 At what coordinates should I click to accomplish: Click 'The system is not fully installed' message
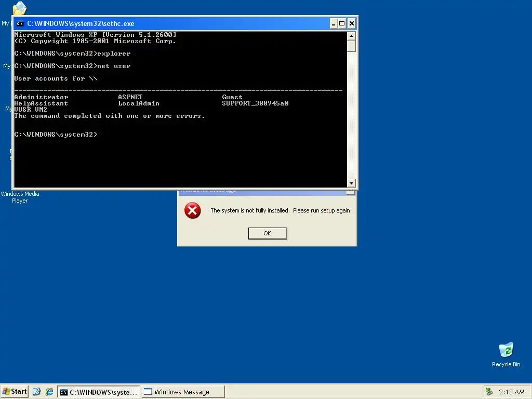(x=281, y=210)
